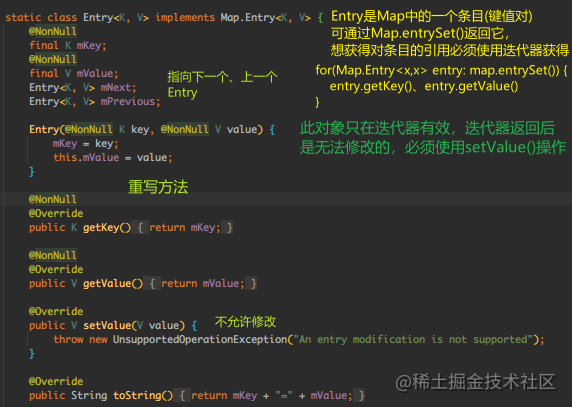Click the @Override annotation above toString()
Viewport: 572px width, 407px height.
pyautogui.click(x=56, y=382)
